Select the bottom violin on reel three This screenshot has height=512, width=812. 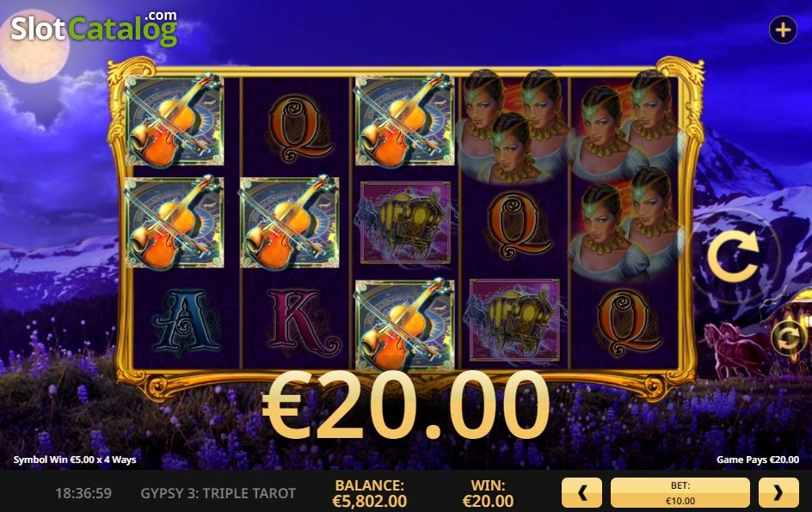pyautogui.click(x=405, y=324)
